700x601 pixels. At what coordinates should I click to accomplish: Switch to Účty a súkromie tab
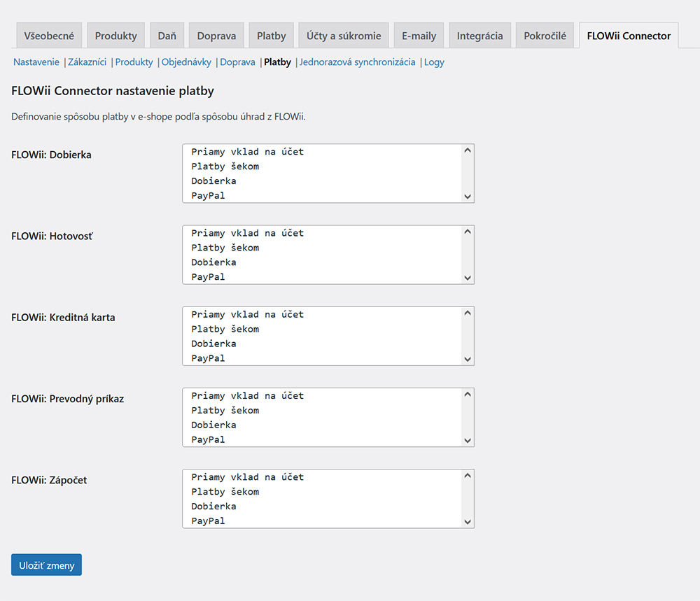[x=344, y=36]
